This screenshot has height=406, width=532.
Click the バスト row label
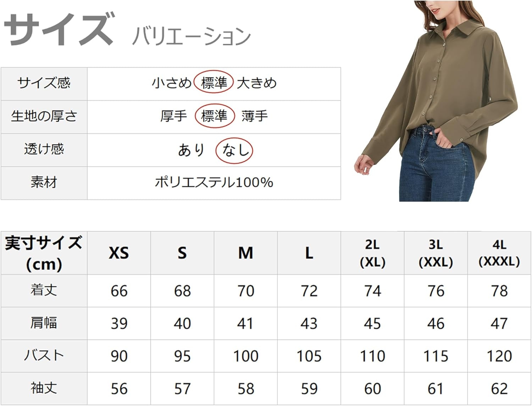pos(44,356)
